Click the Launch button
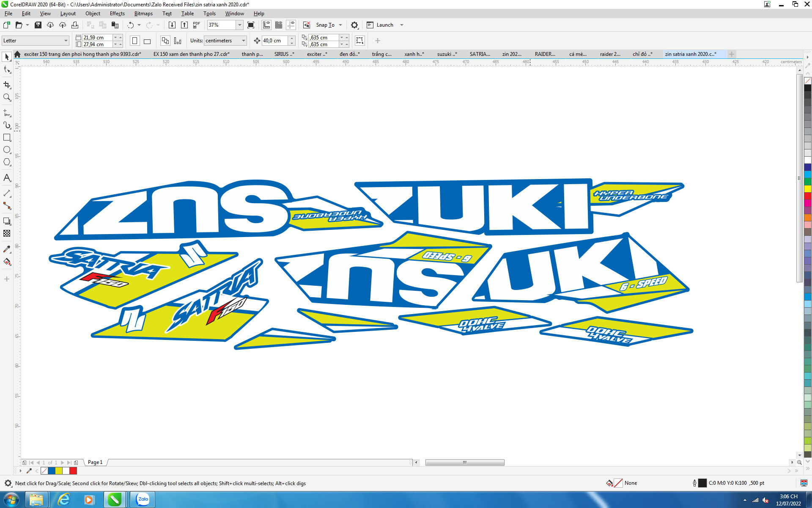This screenshot has height=508, width=812. 380,25
